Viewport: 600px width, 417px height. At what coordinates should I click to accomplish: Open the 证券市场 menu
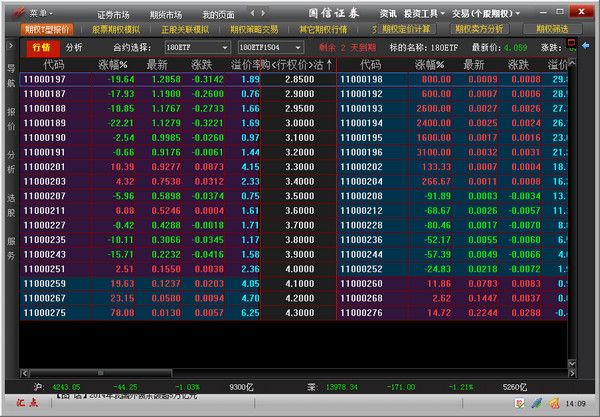(x=113, y=15)
